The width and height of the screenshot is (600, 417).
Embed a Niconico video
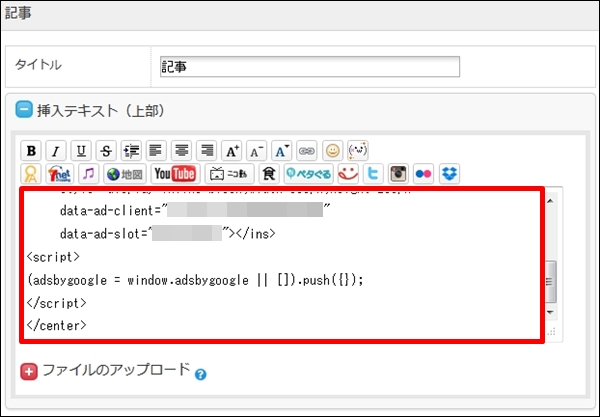point(229,174)
